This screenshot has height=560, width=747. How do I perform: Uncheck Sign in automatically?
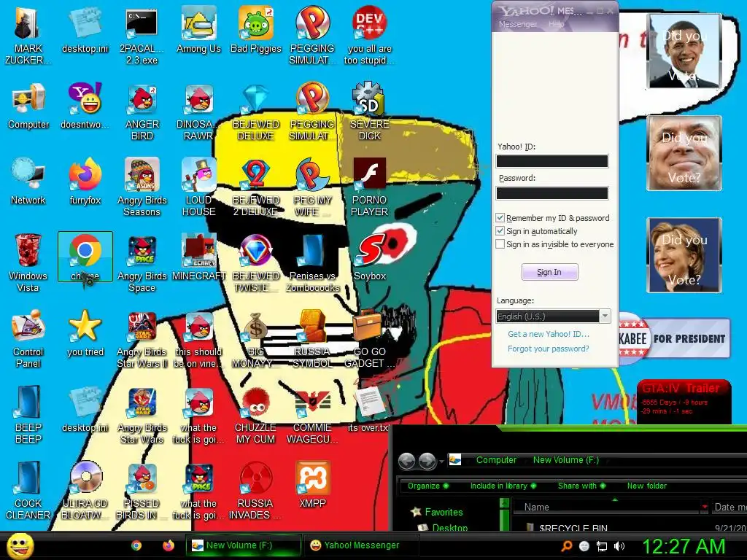point(500,231)
